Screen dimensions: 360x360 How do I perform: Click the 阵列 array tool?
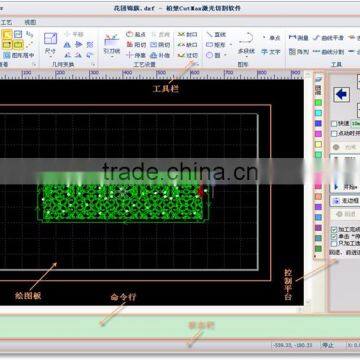click(299, 52)
